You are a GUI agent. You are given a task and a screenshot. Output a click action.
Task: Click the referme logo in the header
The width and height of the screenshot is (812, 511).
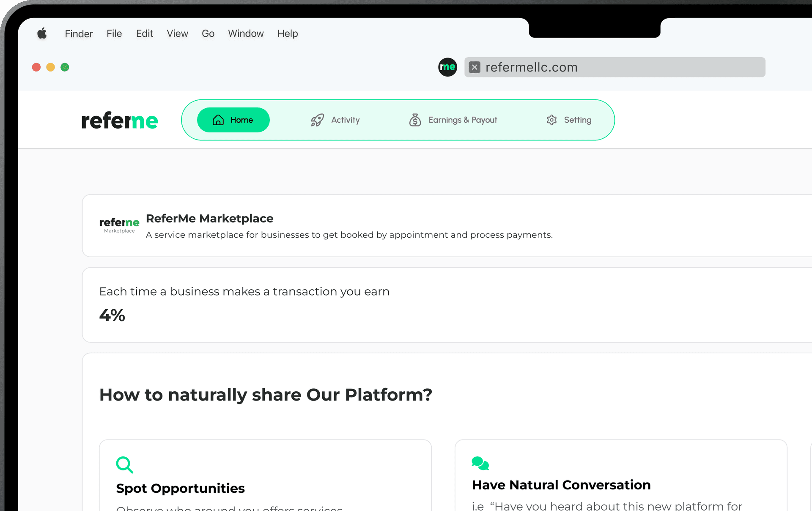(x=120, y=120)
